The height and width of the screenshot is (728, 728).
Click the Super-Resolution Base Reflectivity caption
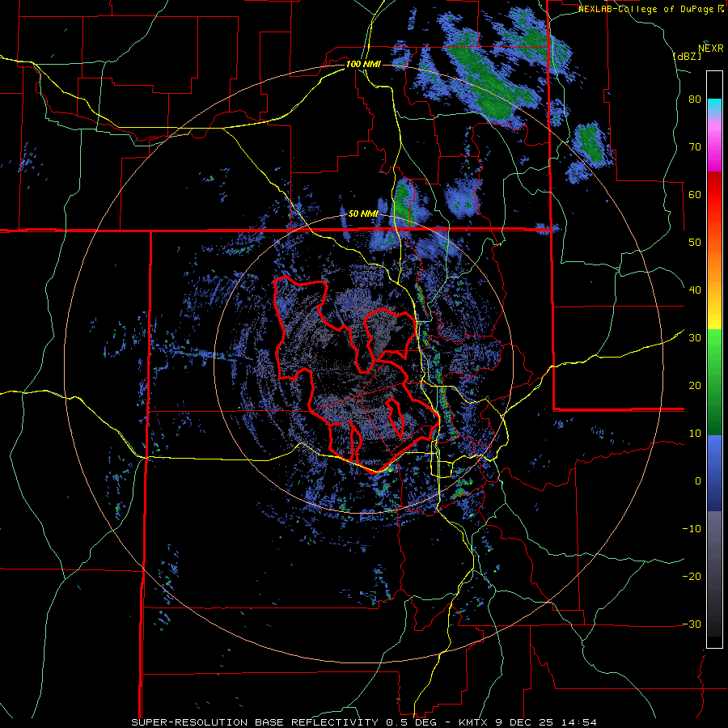255,722
